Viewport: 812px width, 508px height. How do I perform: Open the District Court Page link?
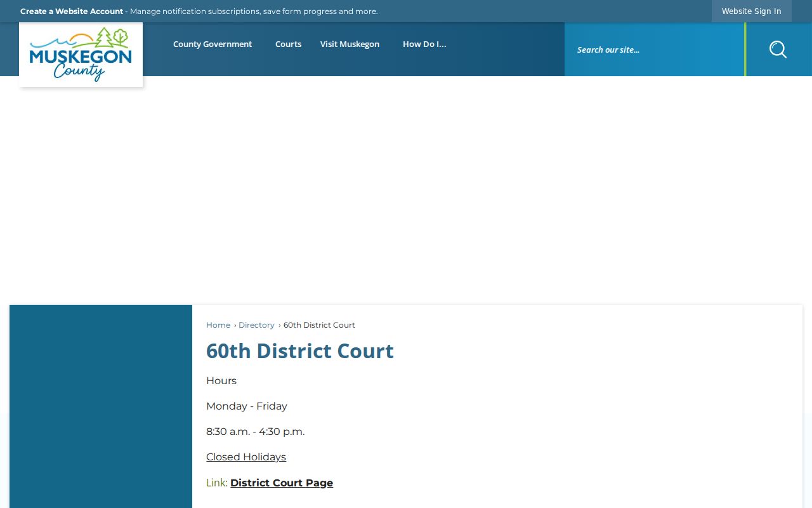coord(282,483)
